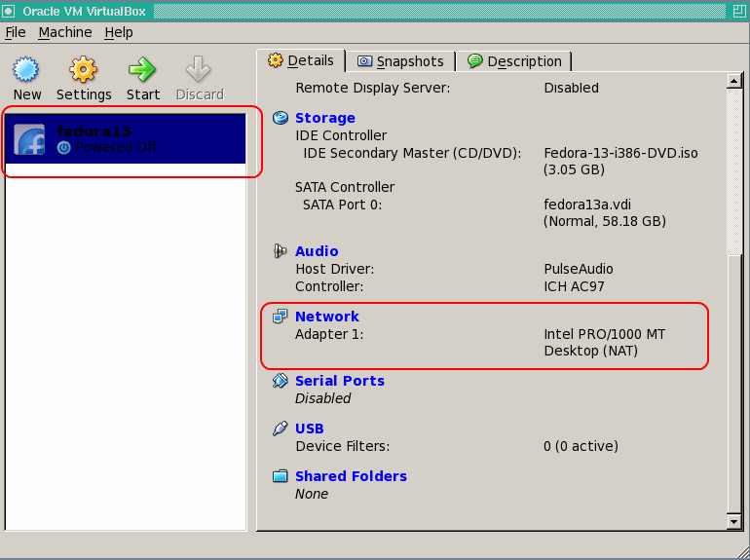Start the VM with the green arrow
This screenshot has height=560, width=750.
click(x=142, y=70)
